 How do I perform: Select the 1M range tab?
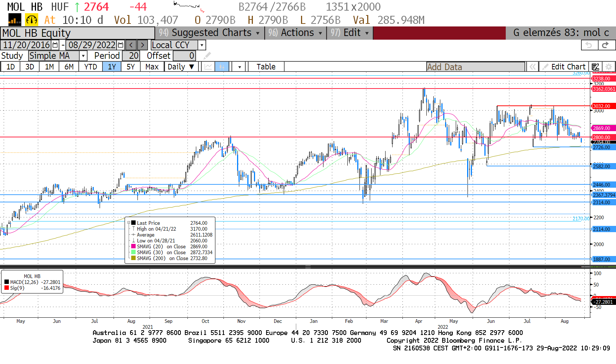pyautogui.click(x=49, y=66)
